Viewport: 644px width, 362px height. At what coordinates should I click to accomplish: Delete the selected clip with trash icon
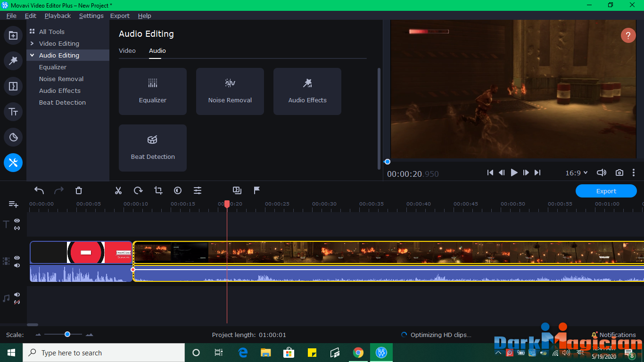tap(79, 190)
